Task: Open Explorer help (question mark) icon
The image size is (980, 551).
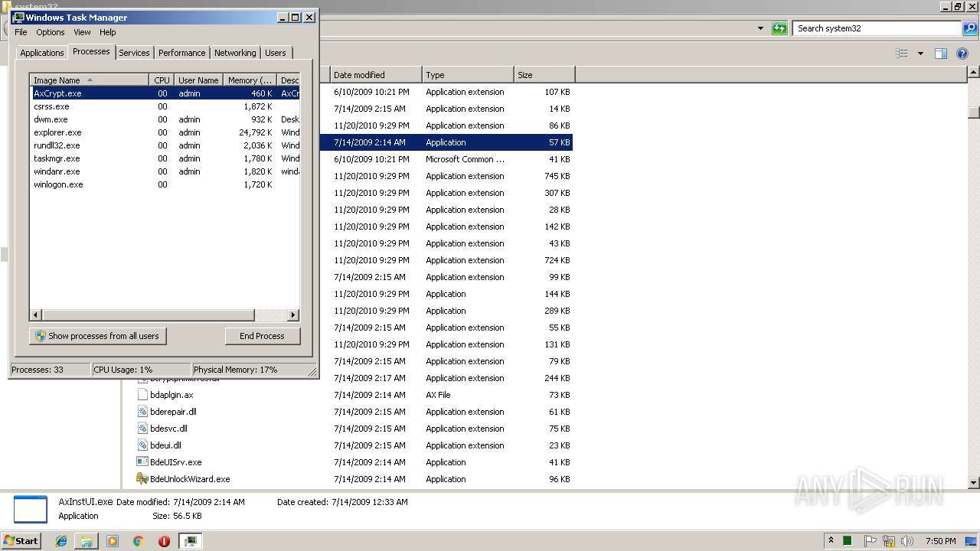Action: [x=962, y=54]
